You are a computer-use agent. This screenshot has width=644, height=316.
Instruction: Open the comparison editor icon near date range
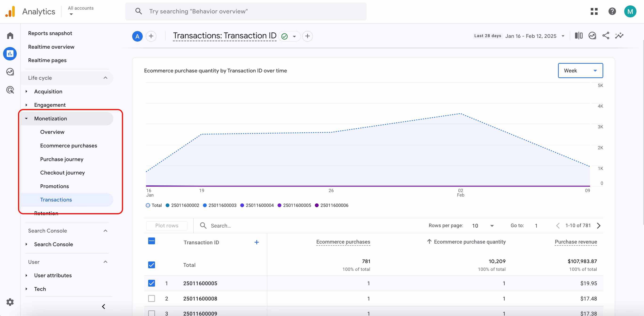(579, 36)
